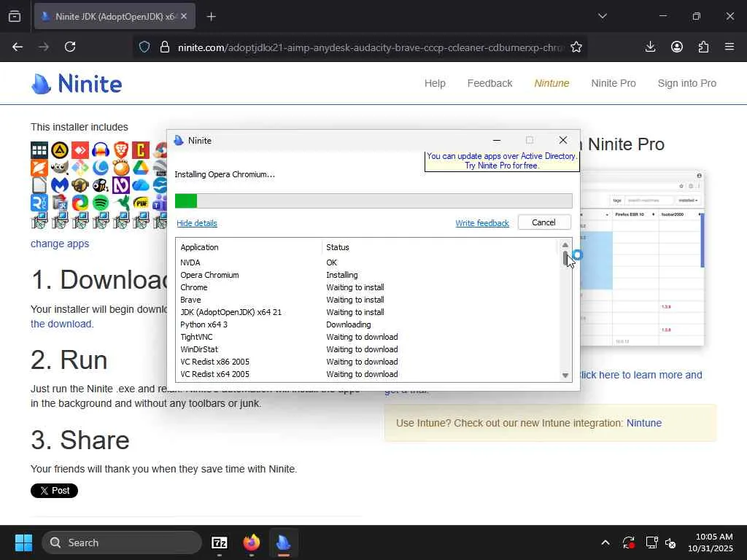
Task: Click the X Post share button
Action: click(x=54, y=491)
